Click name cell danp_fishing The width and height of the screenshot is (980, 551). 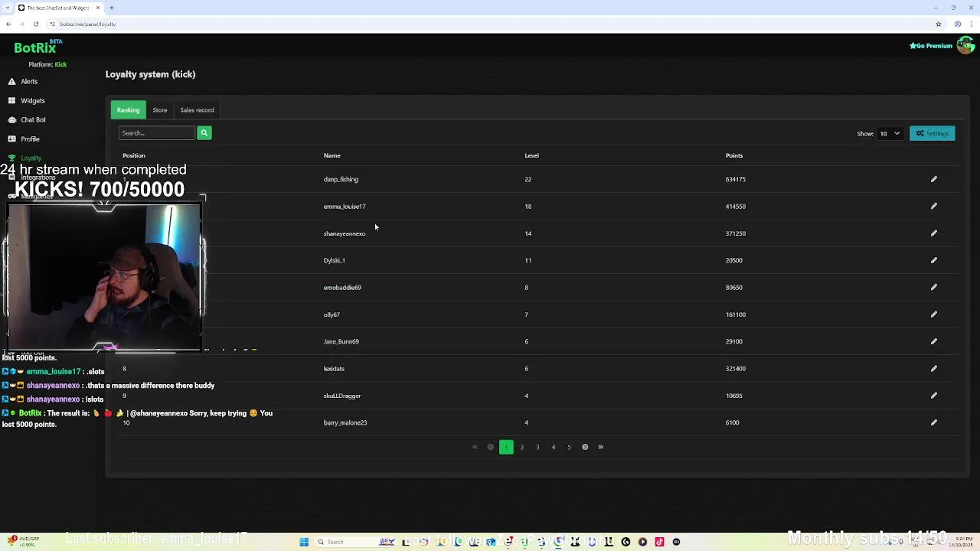pyautogui.click(x=341, y=179)
